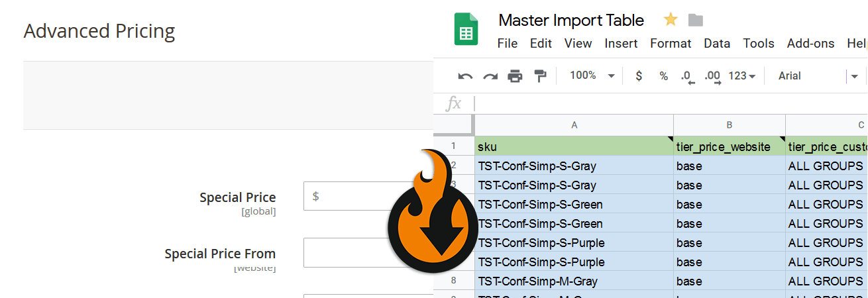Select column B header
868x298 pixels.
(730, 125)
